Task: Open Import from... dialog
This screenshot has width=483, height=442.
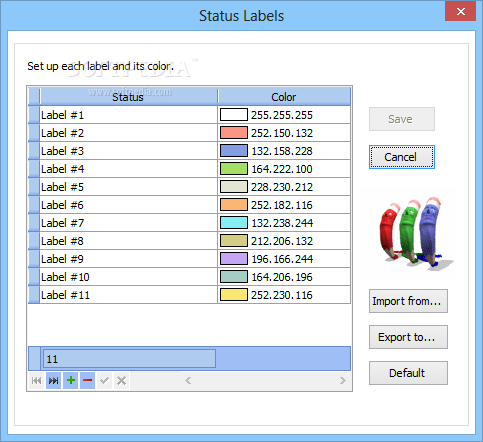Action: click(x=408, y=301)
